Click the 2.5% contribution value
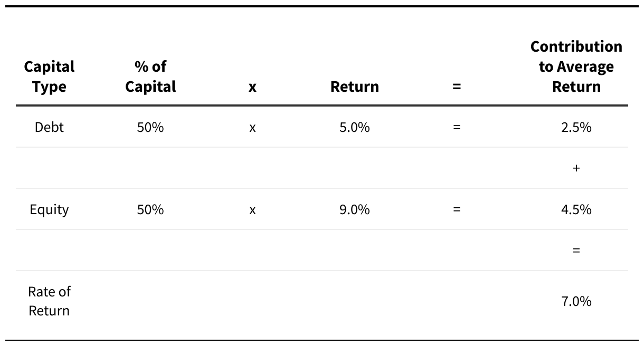644x346 pixels. (x=576, y=127)
